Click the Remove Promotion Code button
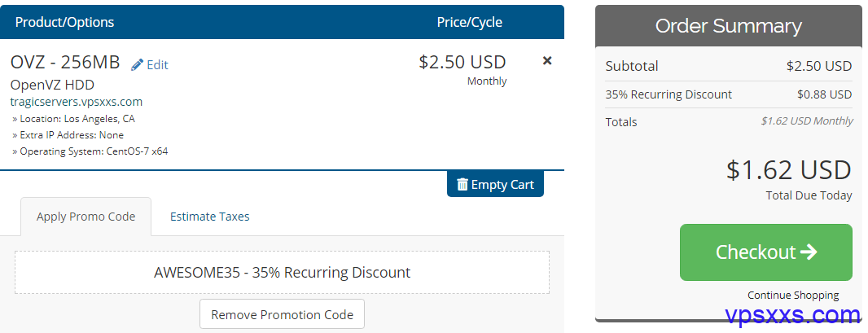Image resolution: width=868 pixels, height=333 pixels. [282, 314]
